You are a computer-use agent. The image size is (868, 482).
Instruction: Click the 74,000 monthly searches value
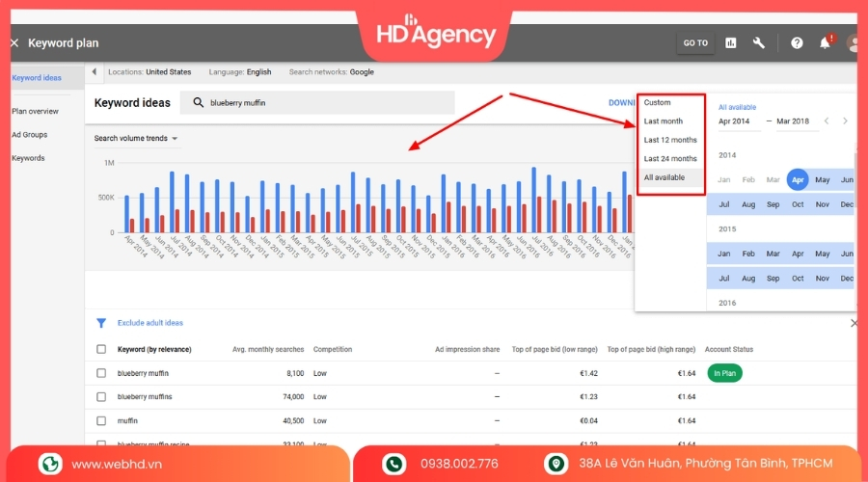pos(293,397)
